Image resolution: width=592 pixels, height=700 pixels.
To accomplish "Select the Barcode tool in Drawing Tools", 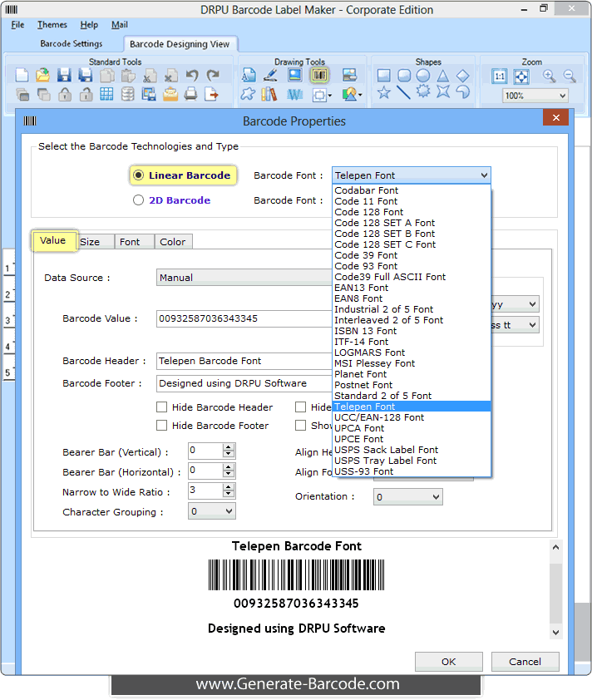I will [319, 75].
